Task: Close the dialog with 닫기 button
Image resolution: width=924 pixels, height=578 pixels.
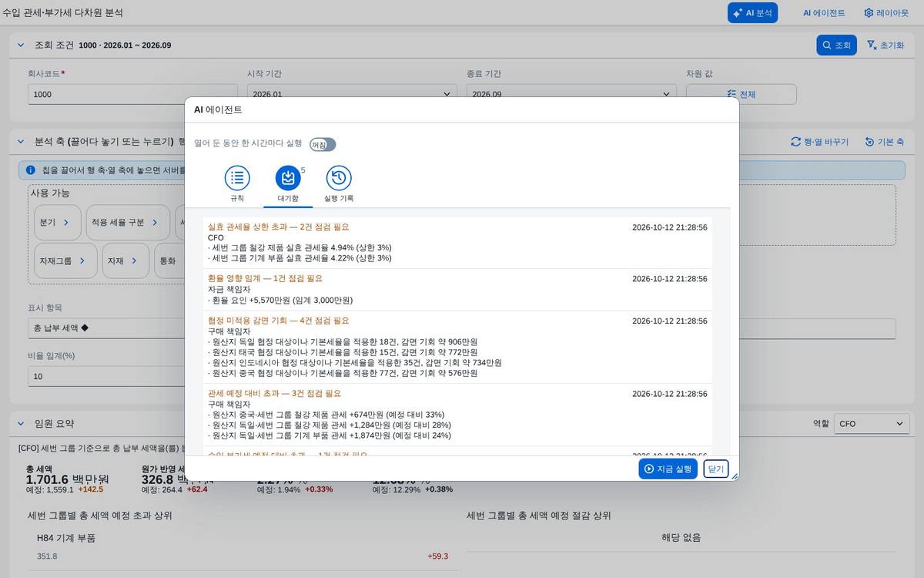Action: pyautogui.click(x=716, y=469)
